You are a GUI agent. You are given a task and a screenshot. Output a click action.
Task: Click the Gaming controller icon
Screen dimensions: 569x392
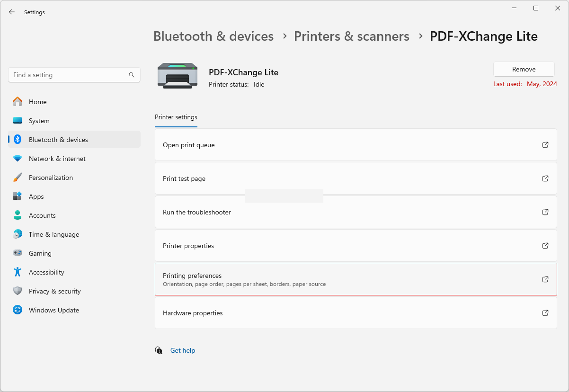tap(18, 253)
